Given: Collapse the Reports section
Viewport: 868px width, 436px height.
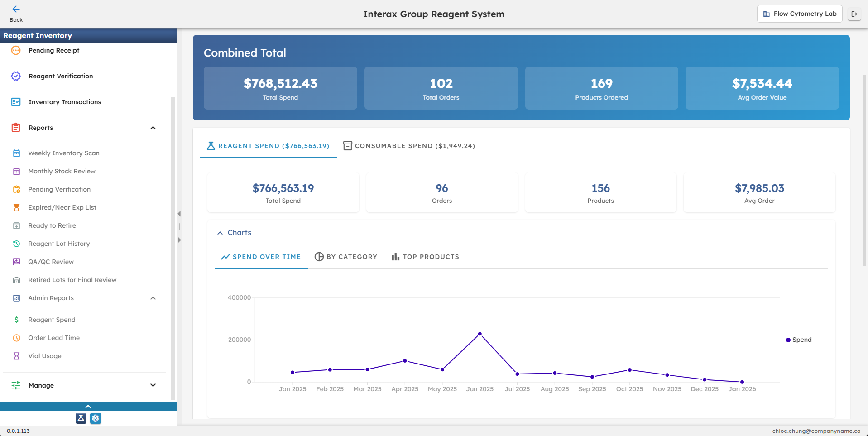Looking at the screenshot, I should (x=153, y=127).
